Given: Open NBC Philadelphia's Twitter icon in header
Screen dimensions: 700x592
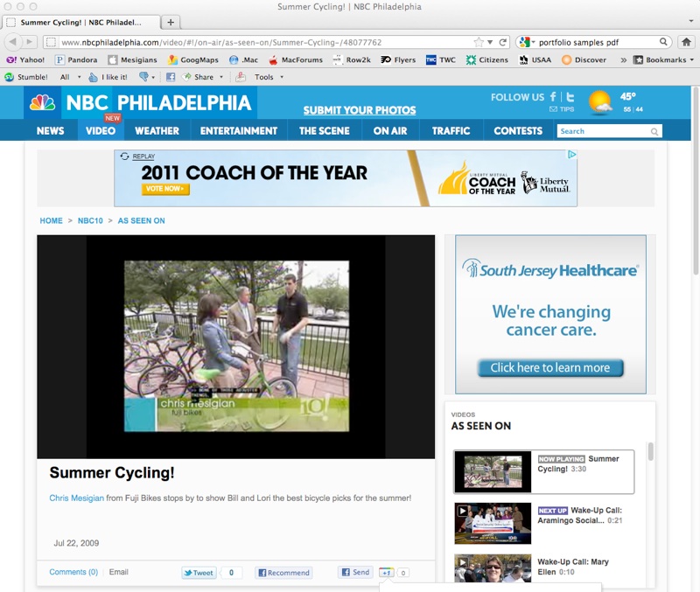Looking at the screenshot, I should (x=570, y=97).
